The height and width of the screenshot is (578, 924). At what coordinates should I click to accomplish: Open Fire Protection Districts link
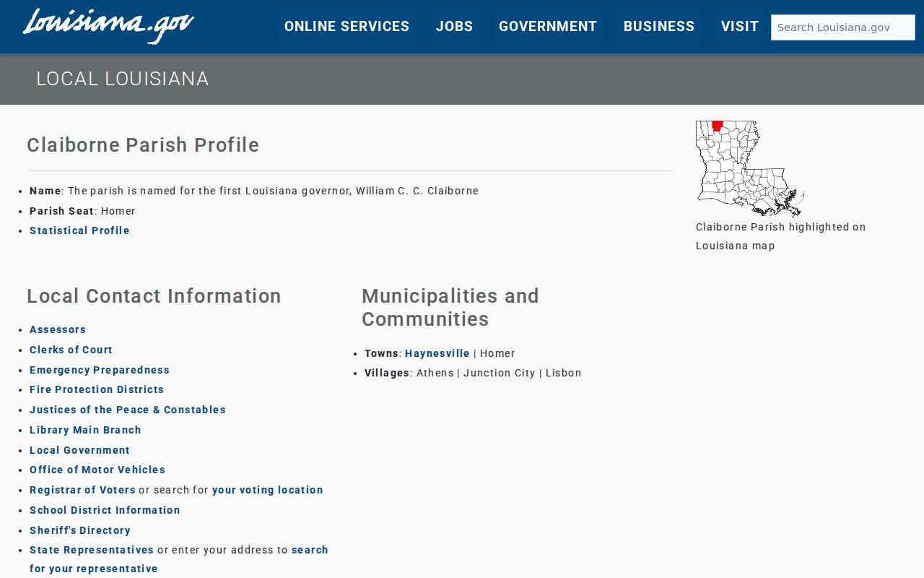click(97, 389)
